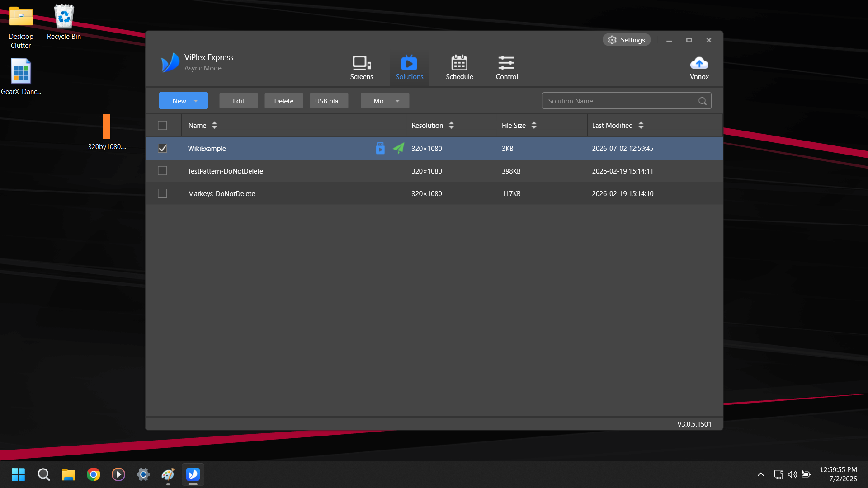Open Settings with the gear icon
868x488 pixels.
pos(627,40)
